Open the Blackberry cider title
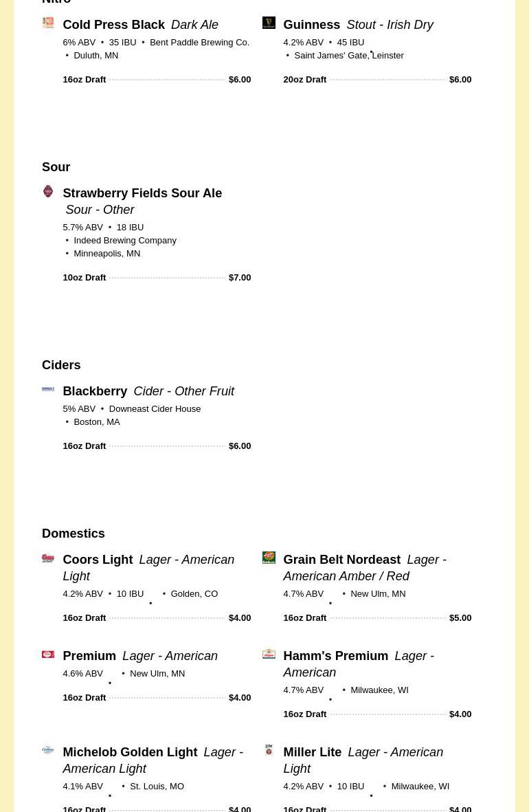529x812 pixels. click(95, 391)
